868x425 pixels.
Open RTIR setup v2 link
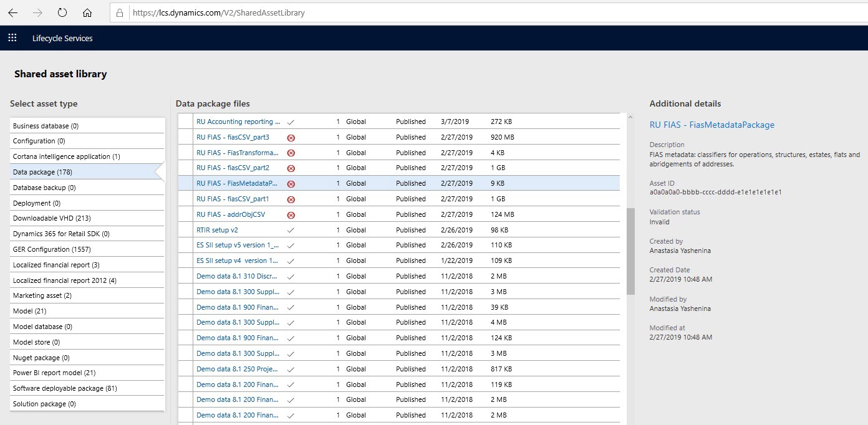coord(217,230)
